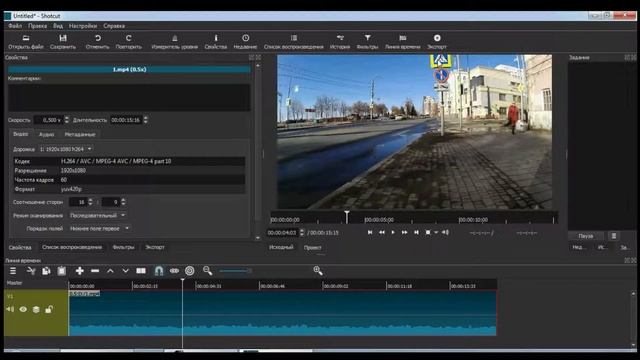Screen dimensions: 640x360
Task: Open Filters from the top toolbar
Action: [367, 42]
